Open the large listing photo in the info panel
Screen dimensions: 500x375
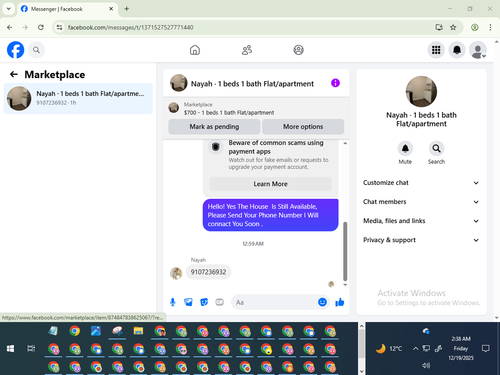point(421,92)
